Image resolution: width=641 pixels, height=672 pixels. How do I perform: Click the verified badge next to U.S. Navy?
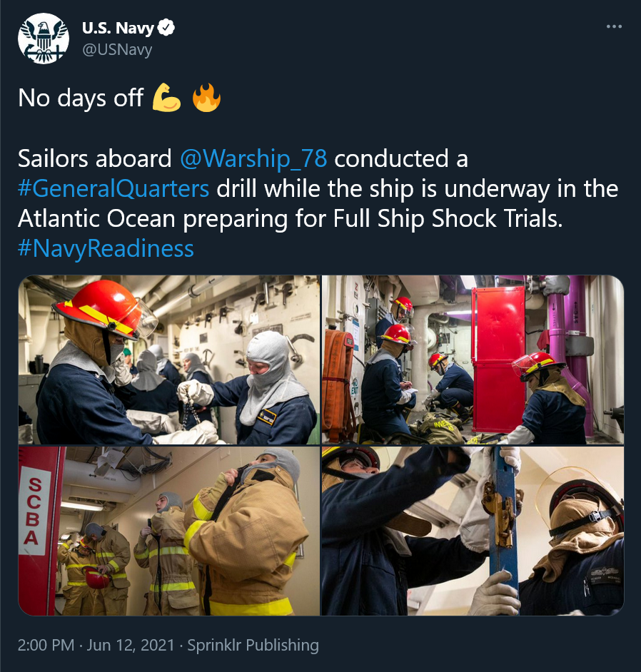coord(166,27)
